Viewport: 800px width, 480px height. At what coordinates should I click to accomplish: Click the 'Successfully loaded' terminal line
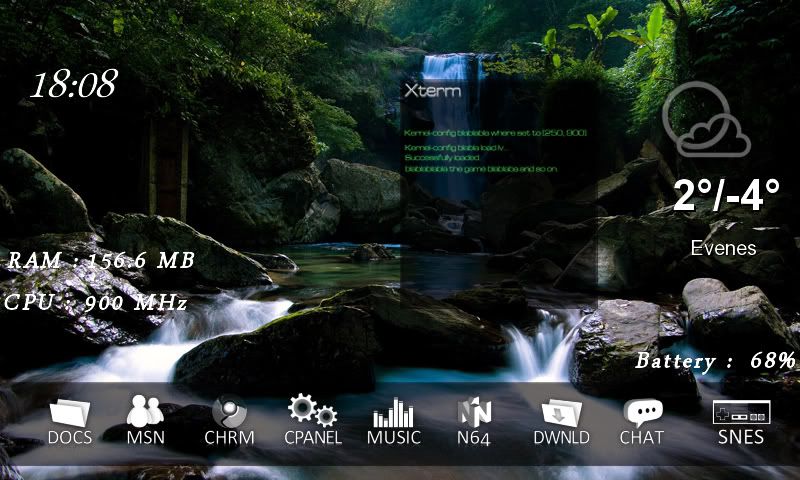pos(446,160)
